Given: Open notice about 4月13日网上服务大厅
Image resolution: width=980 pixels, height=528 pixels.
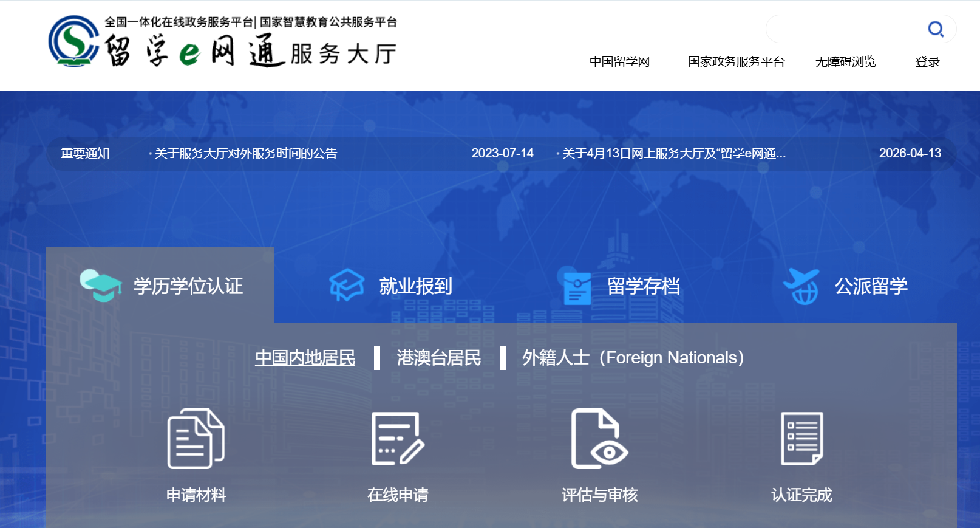Looking at the screenshot, I should point(673,154).
